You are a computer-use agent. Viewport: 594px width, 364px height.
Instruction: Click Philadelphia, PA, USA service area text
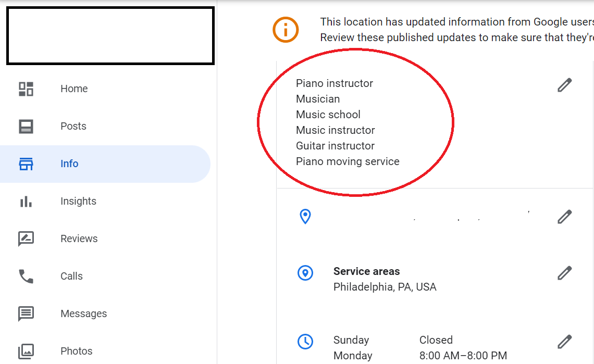[385, 287]
